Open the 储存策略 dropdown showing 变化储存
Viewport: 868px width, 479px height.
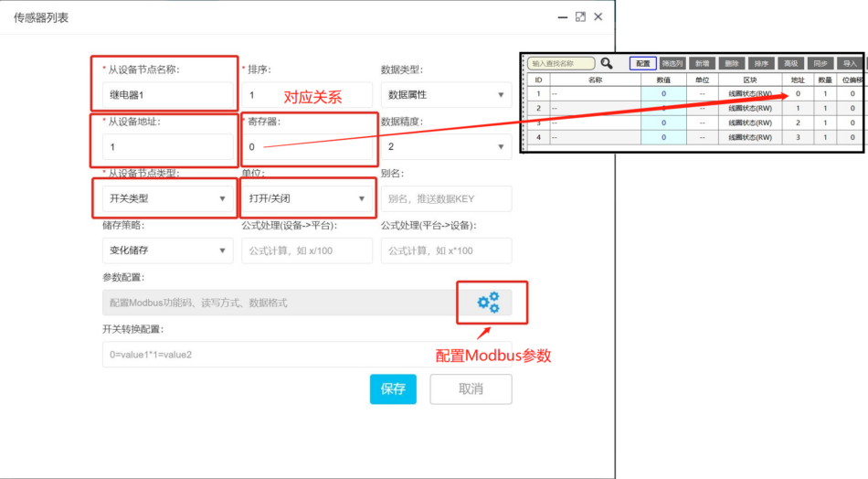pyautogui.click(x=168, y=250)
